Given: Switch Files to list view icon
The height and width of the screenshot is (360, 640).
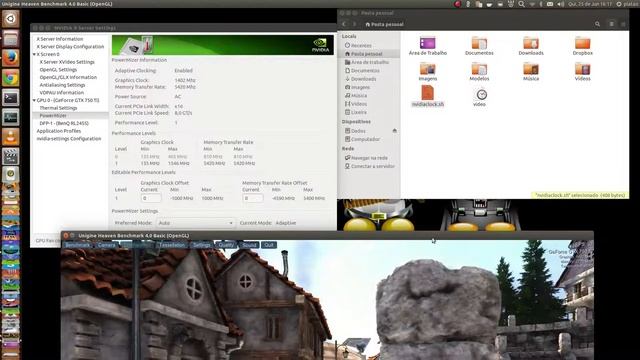Looking at the screenshot, I should tap(611, 24).
